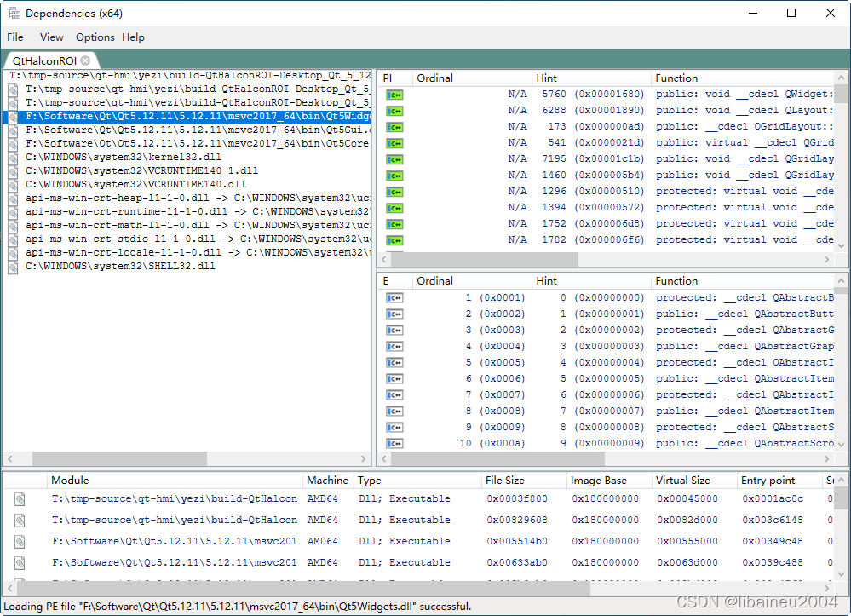
Task: Click the module icon beside Qt5Gui entry
Action: coord(14,131)
